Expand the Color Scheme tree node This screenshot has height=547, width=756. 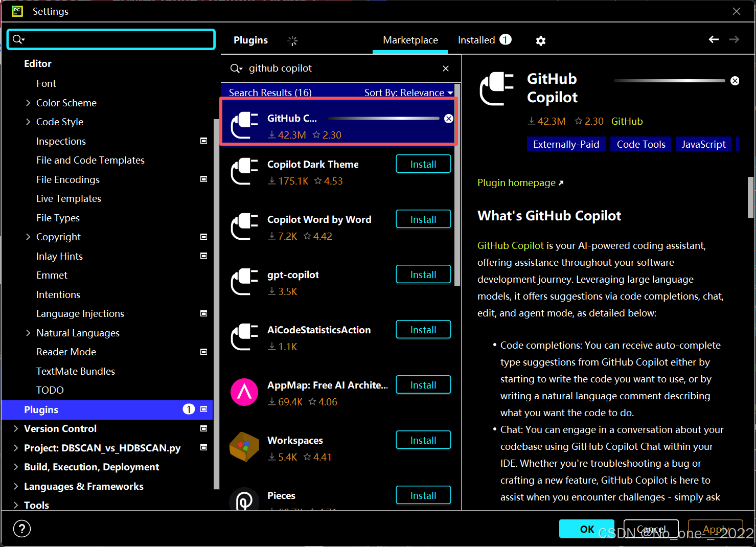(x=28, y=103)
